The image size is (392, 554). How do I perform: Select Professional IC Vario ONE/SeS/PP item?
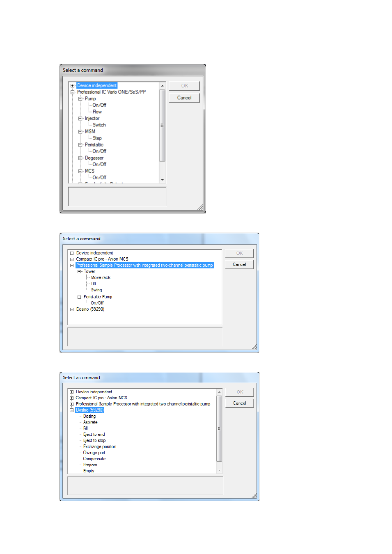(x=111, y=92)
